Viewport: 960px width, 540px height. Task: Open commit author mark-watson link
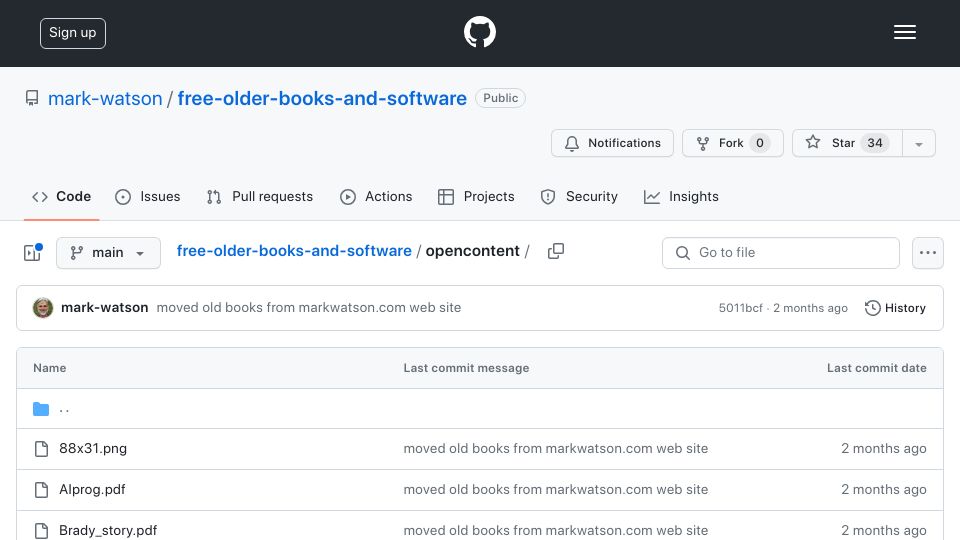(x=105, y=307)
